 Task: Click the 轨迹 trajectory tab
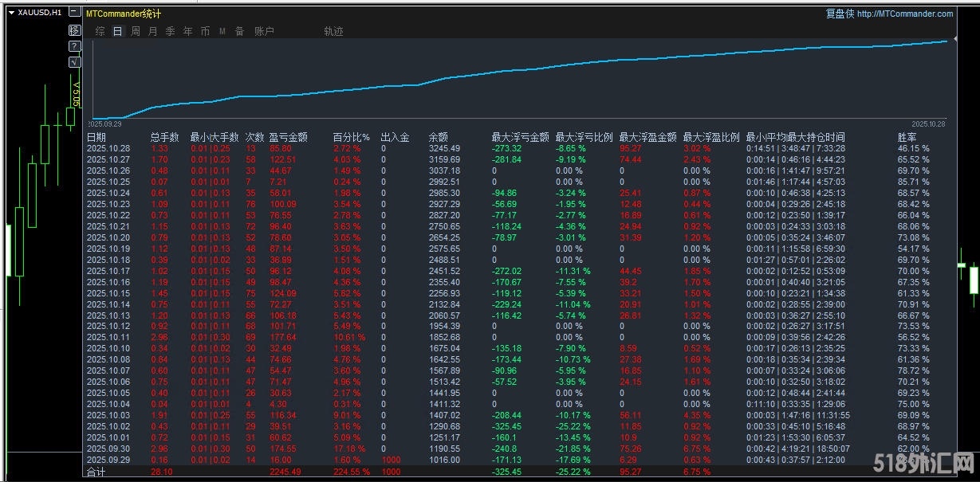pyautogui.click(x=333, y=31)
